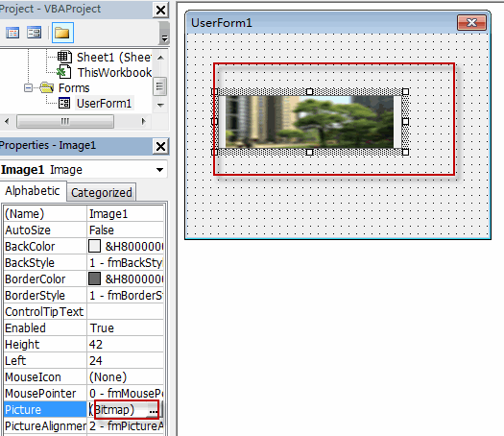Click the MouseIcon value (None)
Viewport: 504px width, 436px height.
pyautogui.click(x=126, y=376)
